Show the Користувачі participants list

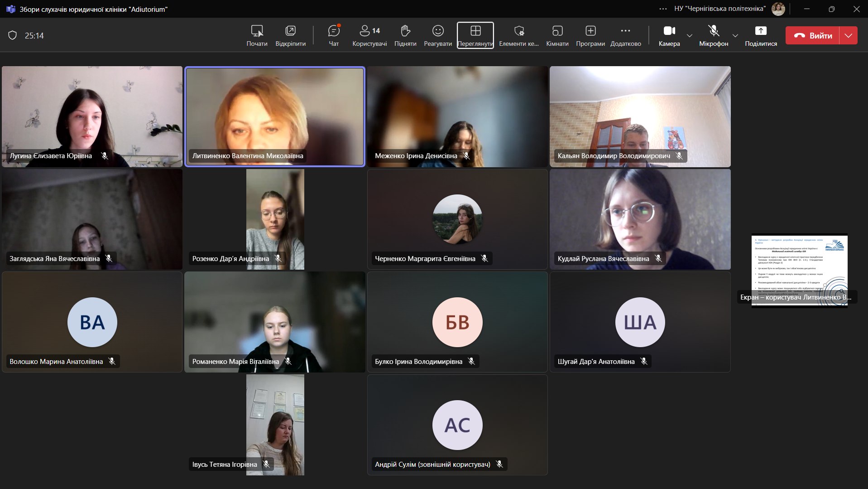[x=369, y=35]
